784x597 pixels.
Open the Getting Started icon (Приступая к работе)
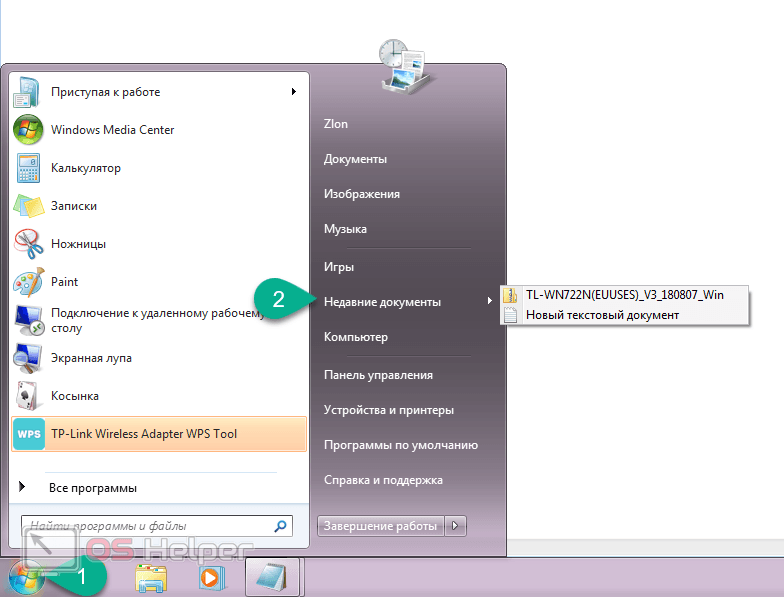click(x=27, y=92)
